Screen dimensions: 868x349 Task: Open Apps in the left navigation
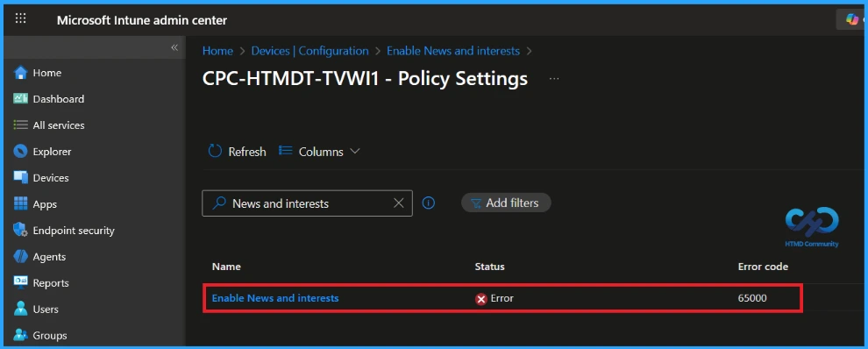[x=45, y=203]
